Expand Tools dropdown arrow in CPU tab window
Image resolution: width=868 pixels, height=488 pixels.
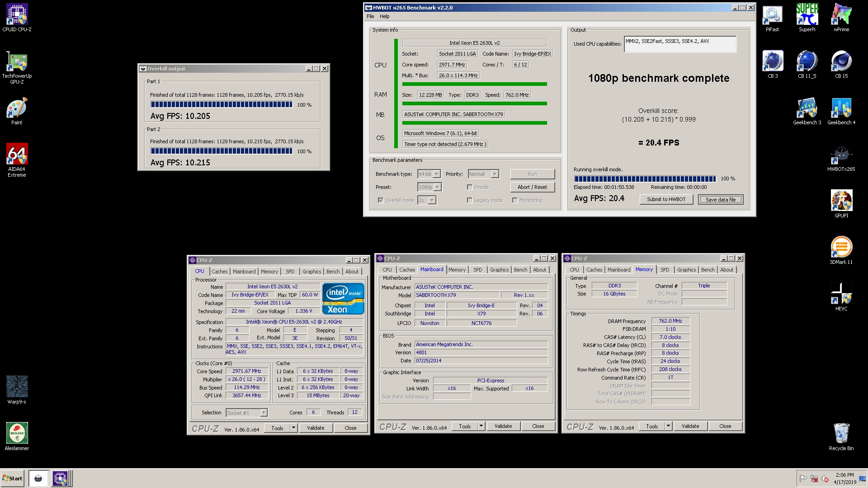293,428
